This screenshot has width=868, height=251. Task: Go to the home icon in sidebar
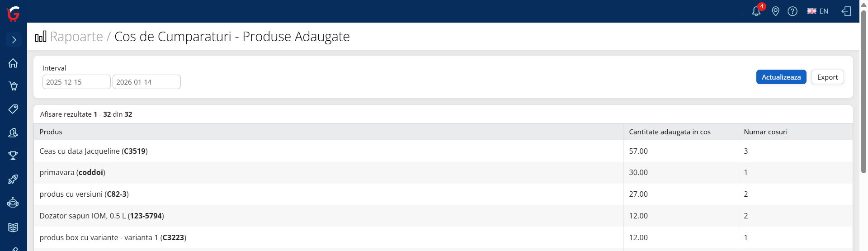point(13,63)
